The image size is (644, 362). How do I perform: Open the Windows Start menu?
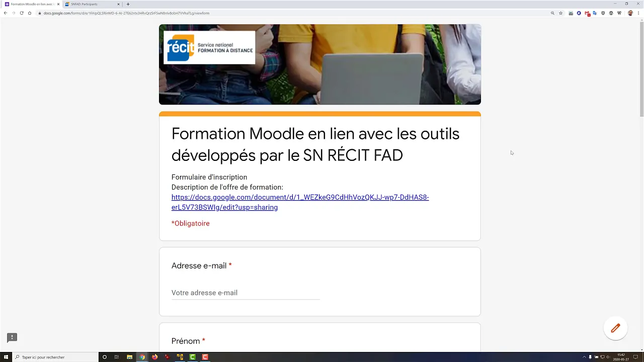(x=6, y=357)
